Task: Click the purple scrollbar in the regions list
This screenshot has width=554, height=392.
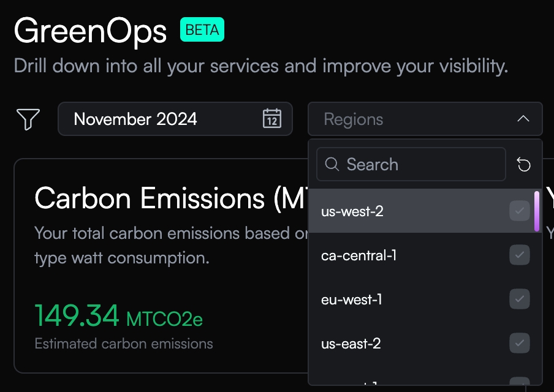Action: pos(537,211)
